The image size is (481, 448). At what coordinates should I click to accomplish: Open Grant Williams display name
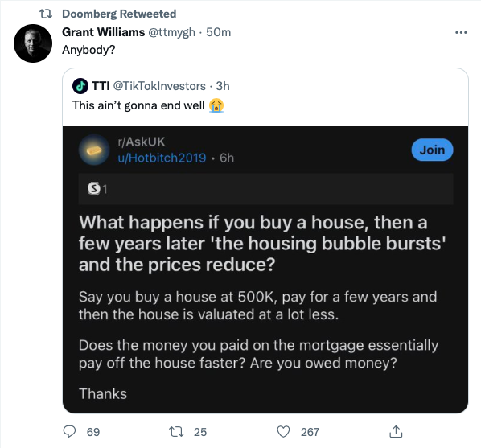[104, 32]
